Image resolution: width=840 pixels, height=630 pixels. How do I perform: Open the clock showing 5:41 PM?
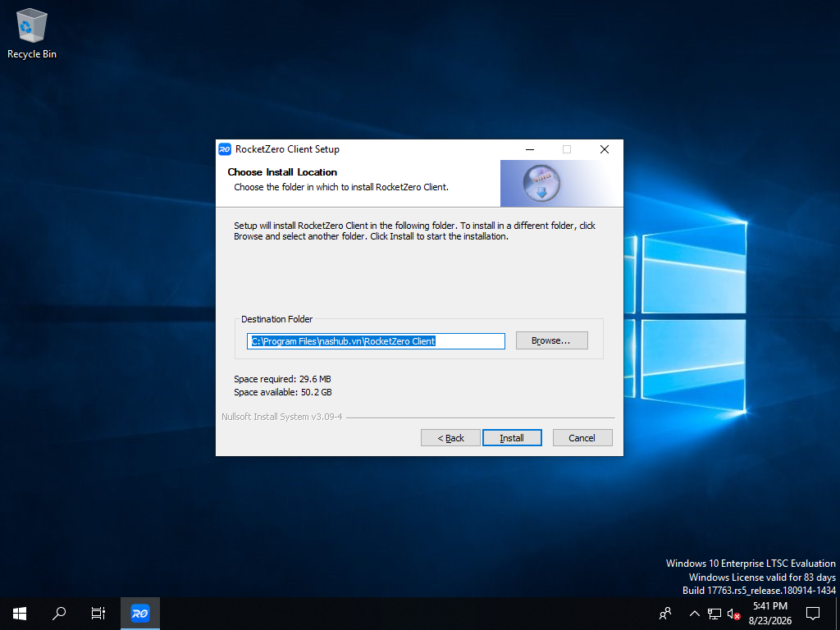pos(769,614)
